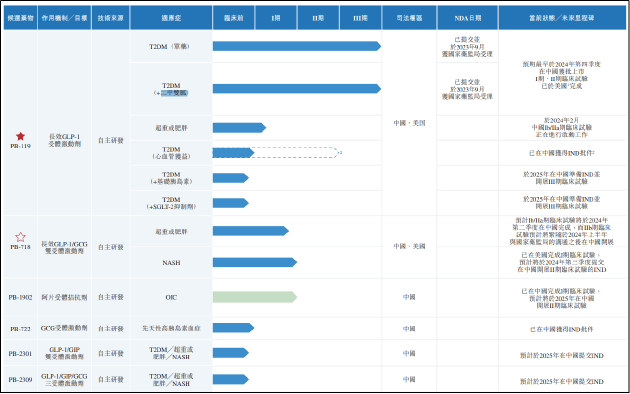Click the 超重或肥胖 indication in the PB-119 rows

coord(171,128)
